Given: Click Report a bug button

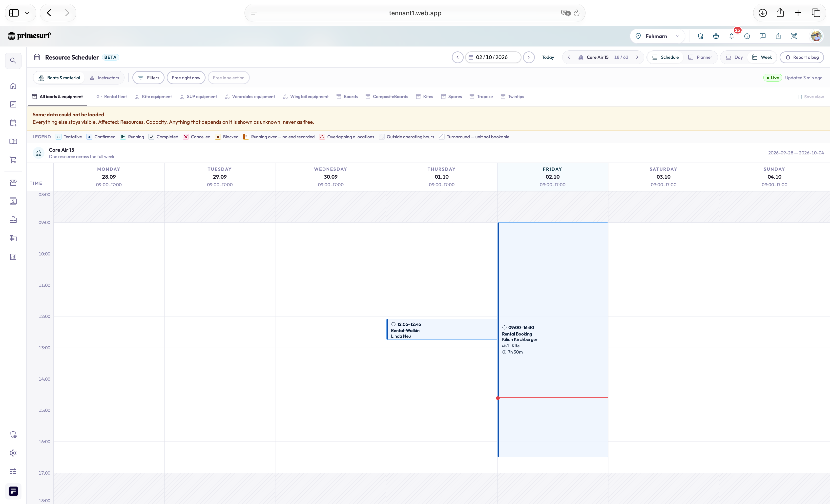Looking at the screenshot, I should pyautogui.click(x=802, y=57).
